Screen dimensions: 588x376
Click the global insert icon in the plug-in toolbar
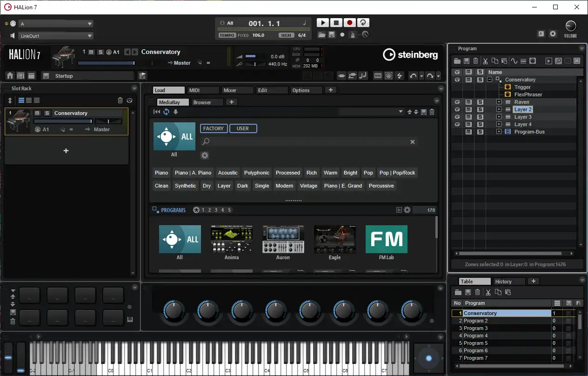(x=342, y=76)
